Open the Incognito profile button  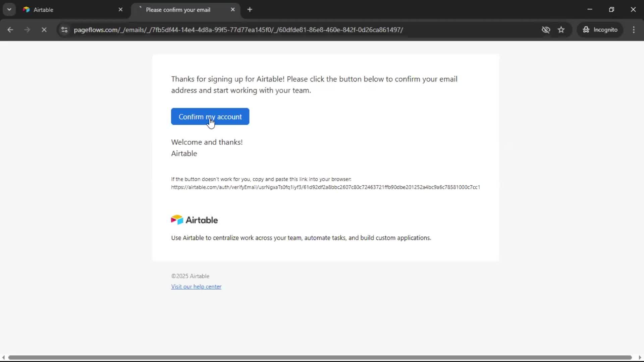tap(600, 30)
